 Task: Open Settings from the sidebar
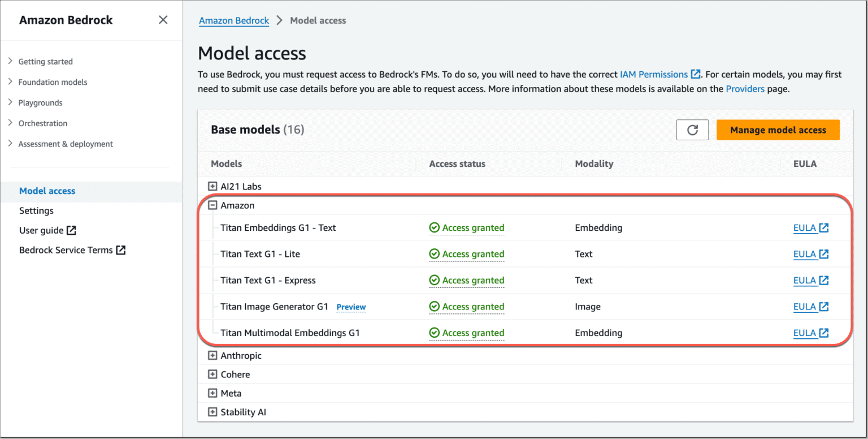pos(36,210)
